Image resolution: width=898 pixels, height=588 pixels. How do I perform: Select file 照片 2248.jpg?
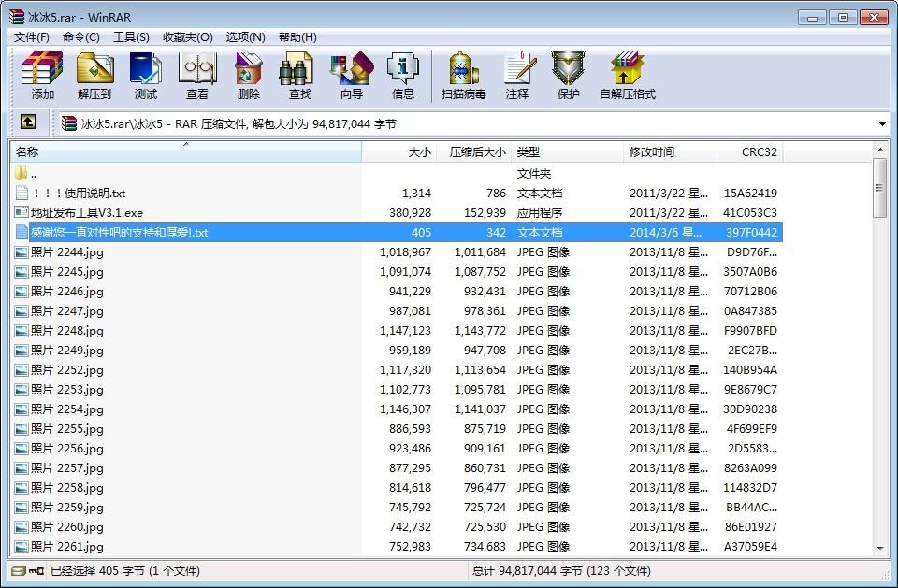click(397, 330)
